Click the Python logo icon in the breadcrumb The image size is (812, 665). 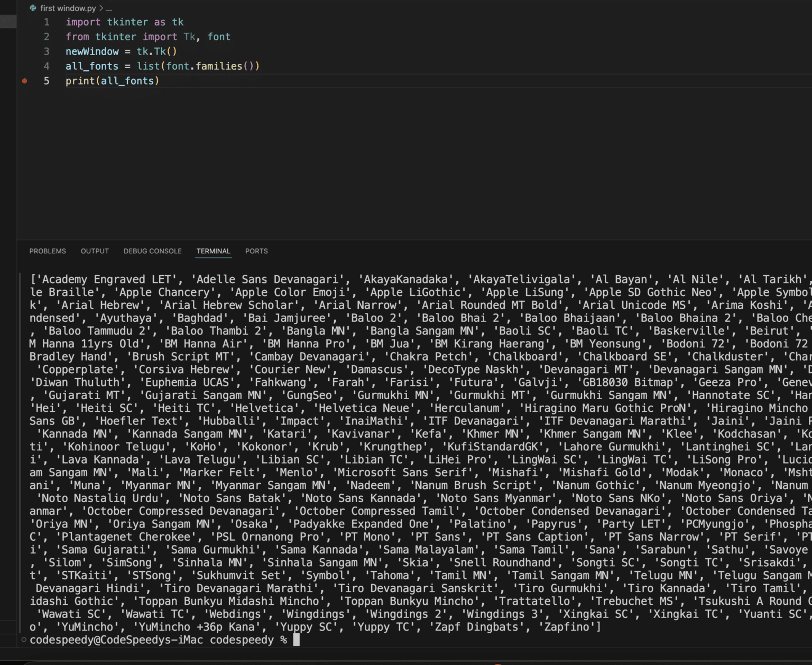(x=33, y=8)
